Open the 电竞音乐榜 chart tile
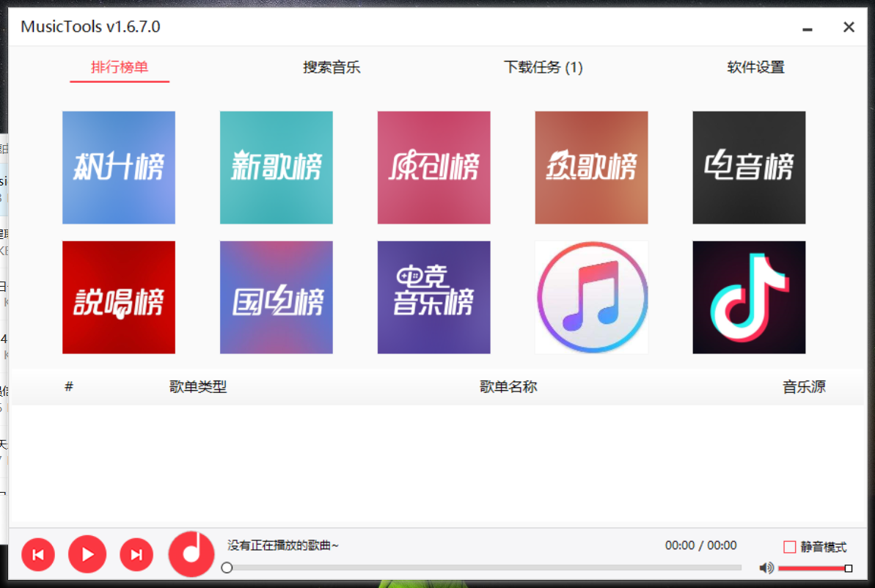The height and width of the screenshot is (588, 875). (x=433, y=298)
